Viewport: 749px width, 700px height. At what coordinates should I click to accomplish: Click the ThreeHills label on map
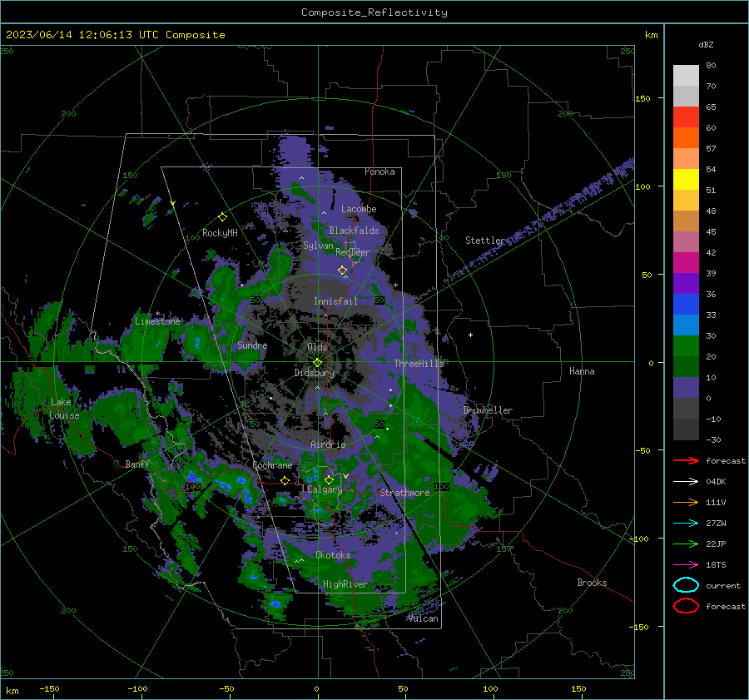coord(419,364)
